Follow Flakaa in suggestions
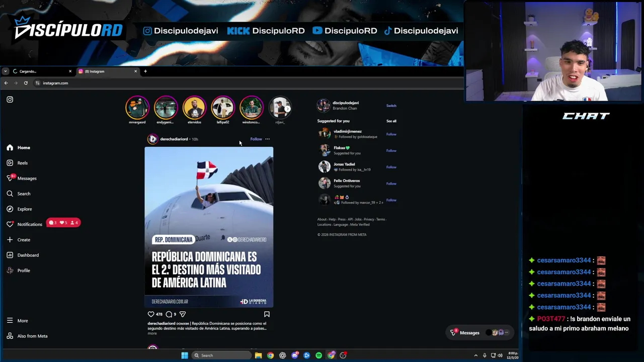Viewport: 644px width, 362px height. tap(391, 151)
